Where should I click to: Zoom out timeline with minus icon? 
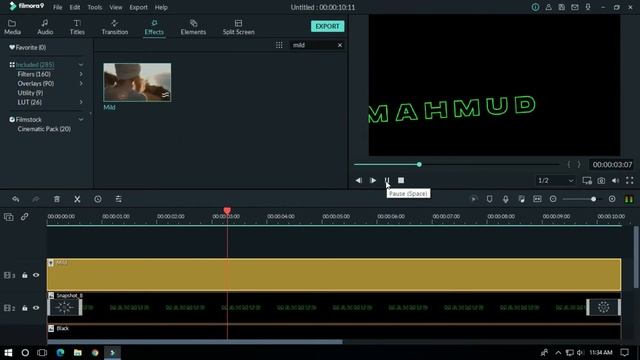[553, 199]
